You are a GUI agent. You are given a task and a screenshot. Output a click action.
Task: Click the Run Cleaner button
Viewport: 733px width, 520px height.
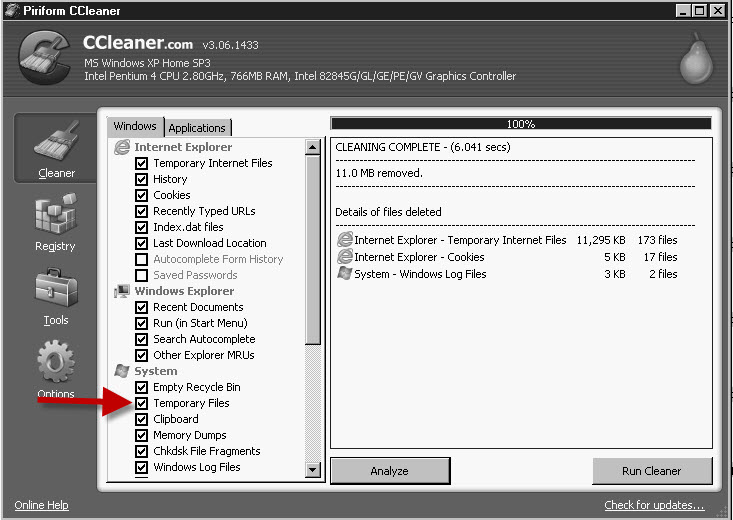pos(652,471)
